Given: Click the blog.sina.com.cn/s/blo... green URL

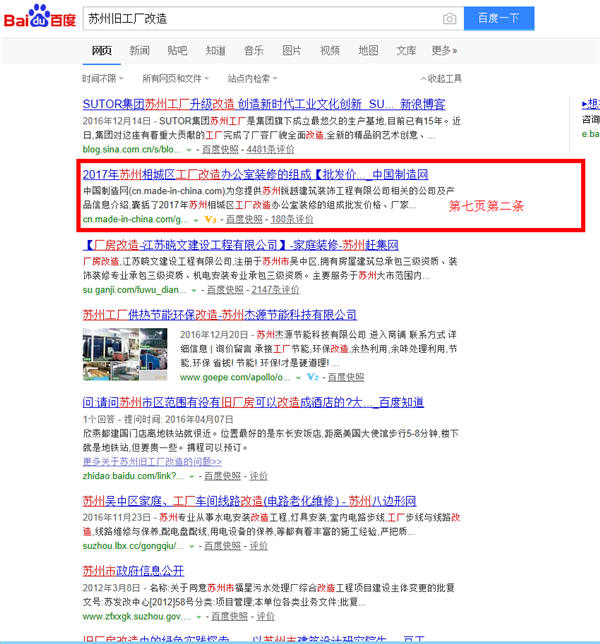Looking at the screenshot, I should [131, 150].
